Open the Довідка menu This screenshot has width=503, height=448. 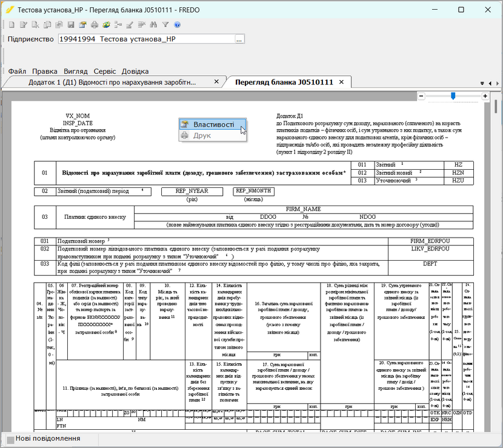[135, 72]
